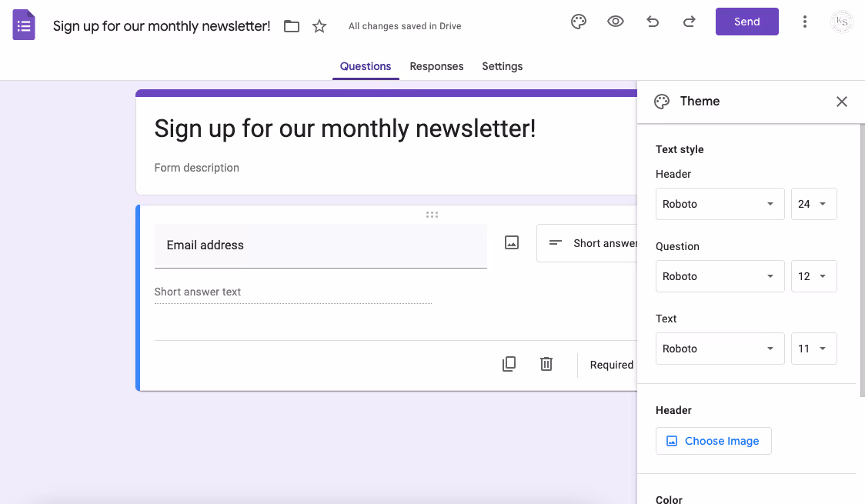Viewport: 865px width, 504px height.
Task: Switch to the Responses tab
Action: pos(436,66)
